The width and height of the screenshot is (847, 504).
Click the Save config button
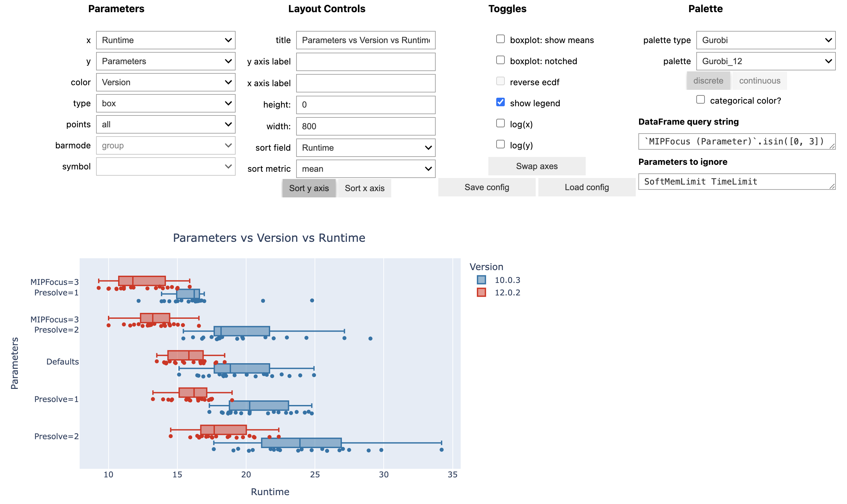[486, 187]
